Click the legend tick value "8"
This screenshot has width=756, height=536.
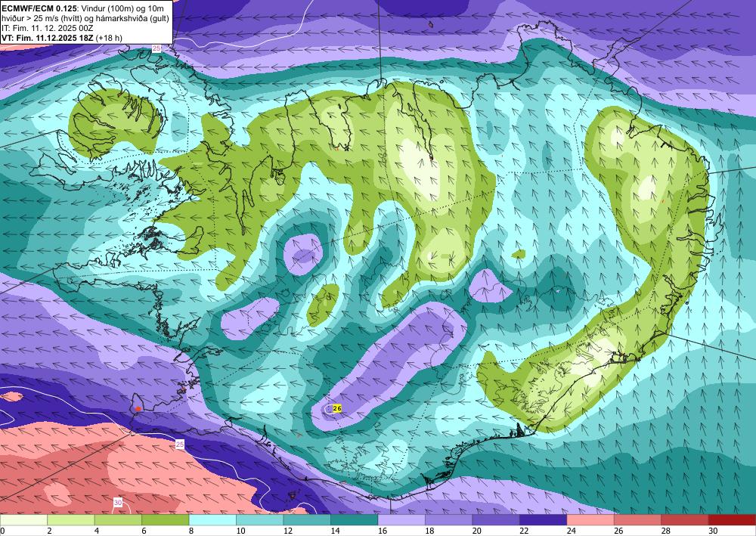coord(190,531)
